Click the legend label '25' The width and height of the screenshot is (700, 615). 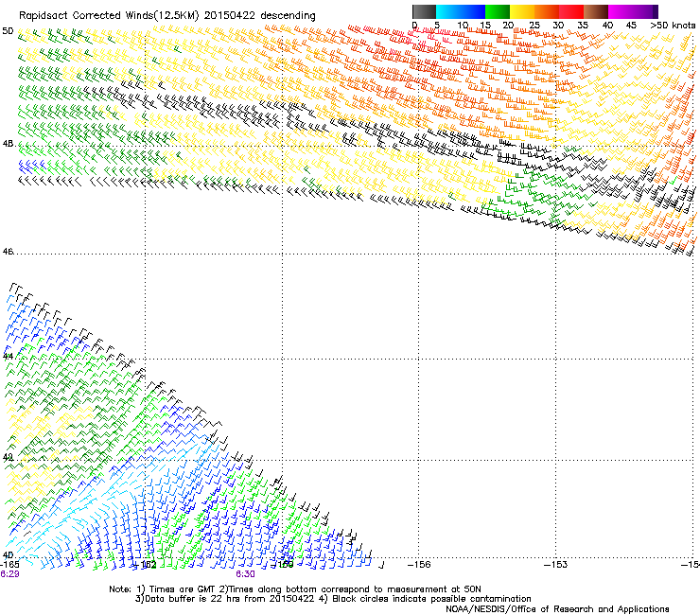[x=534, y=26]
